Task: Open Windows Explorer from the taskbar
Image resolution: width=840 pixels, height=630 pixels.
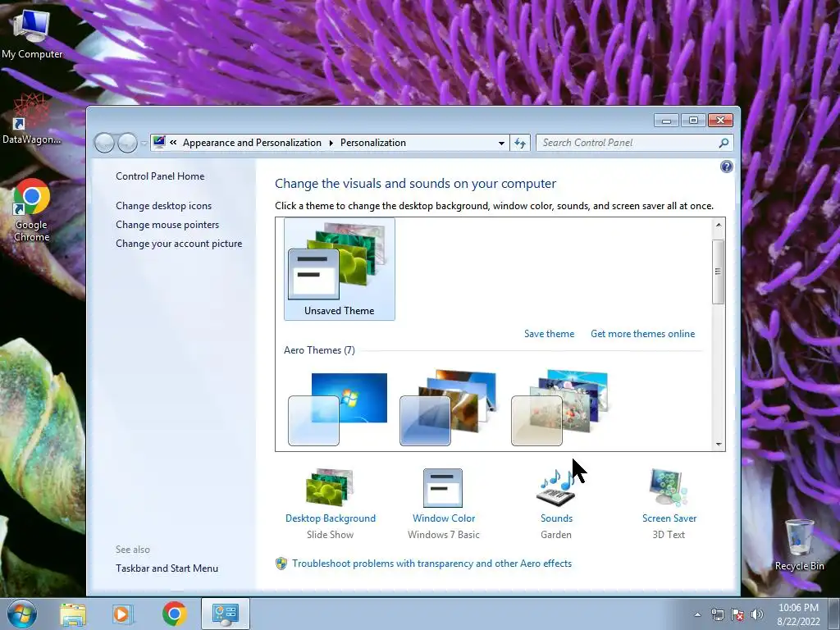Action: pos(73,614)
